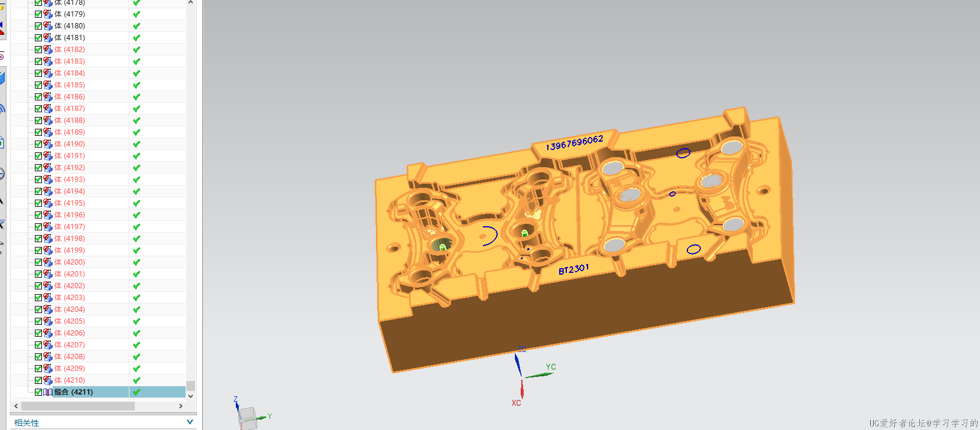This screenshot has height=430, width=980.
Task: Click the body feature icon for 体 (4189)
Action: pyautogui.click(x=48, y=132)
